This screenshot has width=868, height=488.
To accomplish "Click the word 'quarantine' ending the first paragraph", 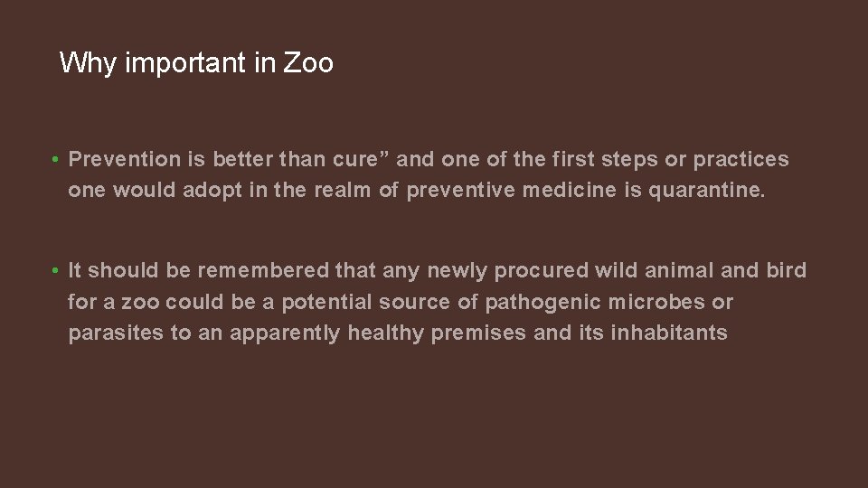I will [705, 191].
